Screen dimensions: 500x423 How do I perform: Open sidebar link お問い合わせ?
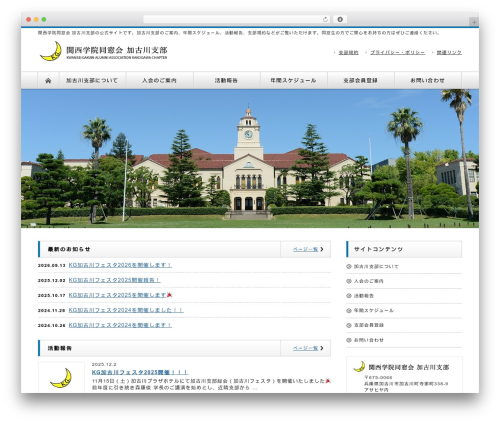tap(368, 340)
